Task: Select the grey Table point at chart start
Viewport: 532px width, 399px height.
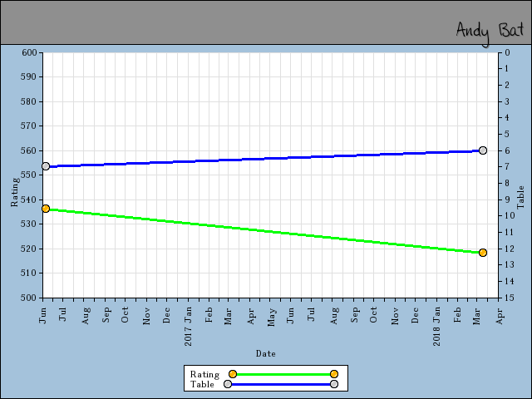Action: pos(46,167)
